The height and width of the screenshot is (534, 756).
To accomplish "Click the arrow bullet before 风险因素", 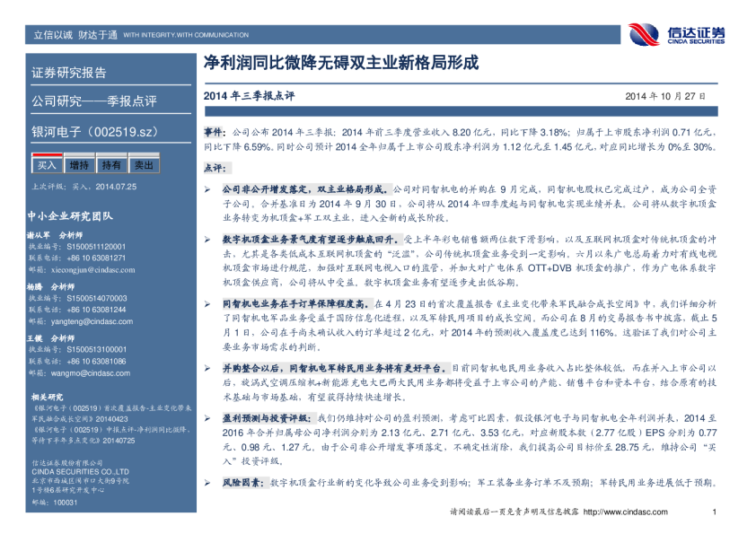I will pos(207,483).
